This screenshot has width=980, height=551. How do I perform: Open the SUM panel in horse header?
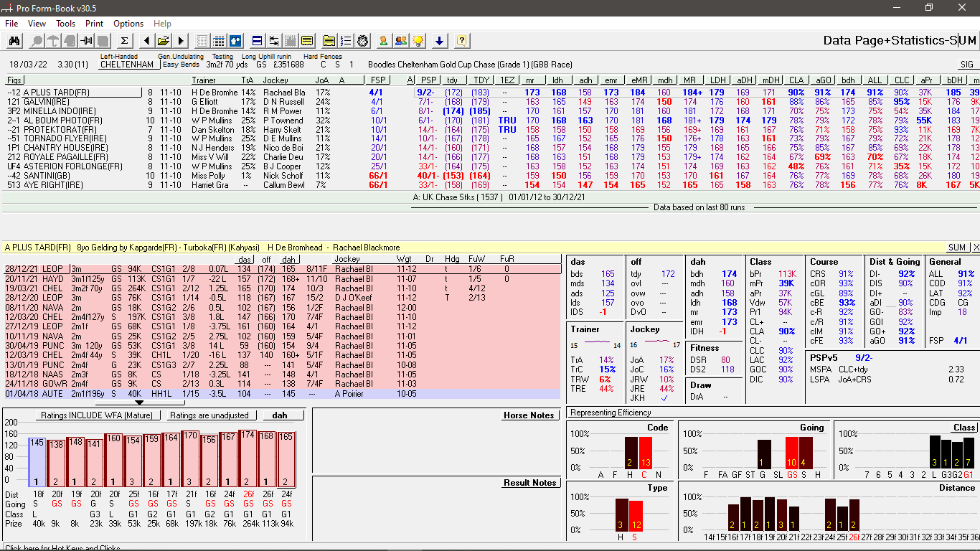[956, 248]
